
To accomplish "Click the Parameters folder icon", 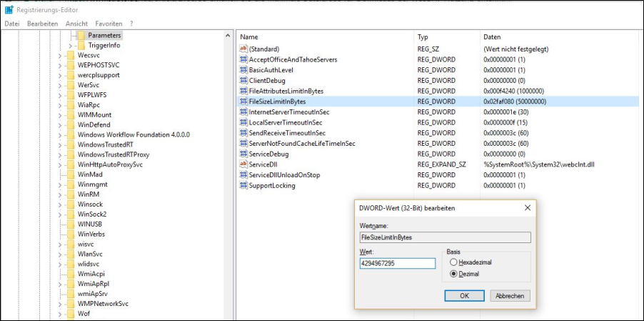I will (x=81, y=35).
